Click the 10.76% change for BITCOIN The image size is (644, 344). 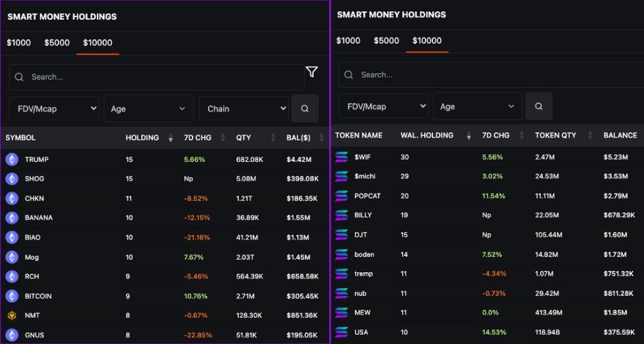[x=195, y=296]
